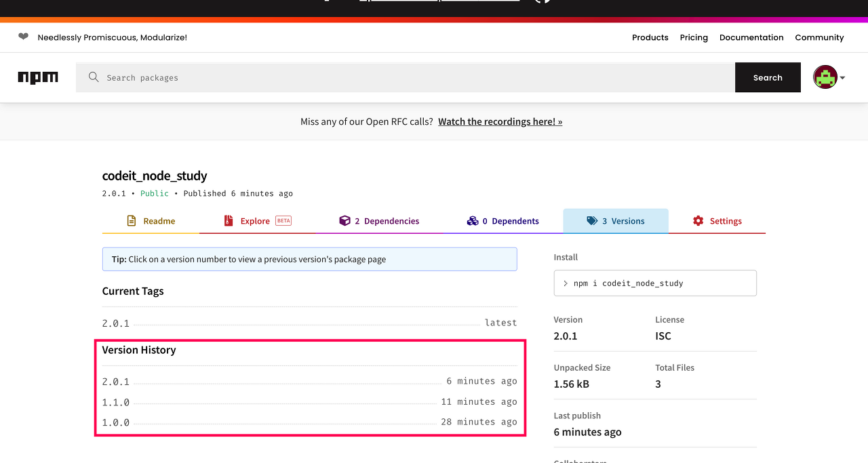Image resolution: width=868 pixels, height=463 pixels.
Task: Click the Current Tags heading
Action: tap(133, 291)
